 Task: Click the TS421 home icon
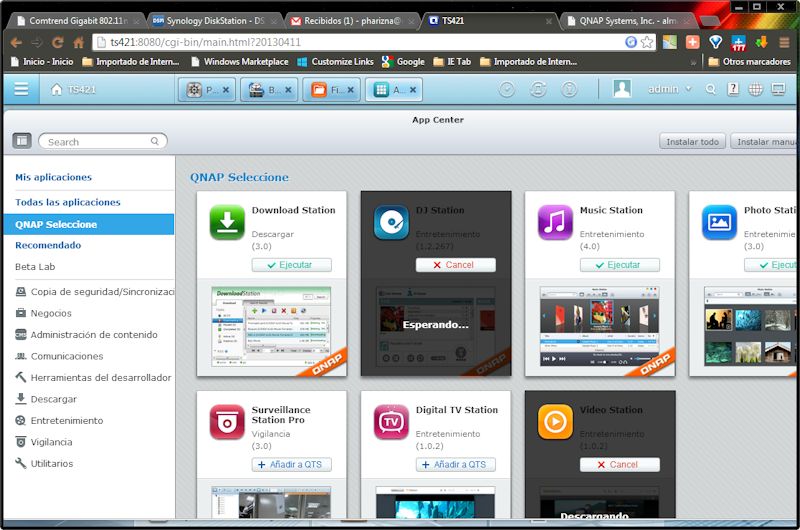pyautogui.click(x=57, y=90)
